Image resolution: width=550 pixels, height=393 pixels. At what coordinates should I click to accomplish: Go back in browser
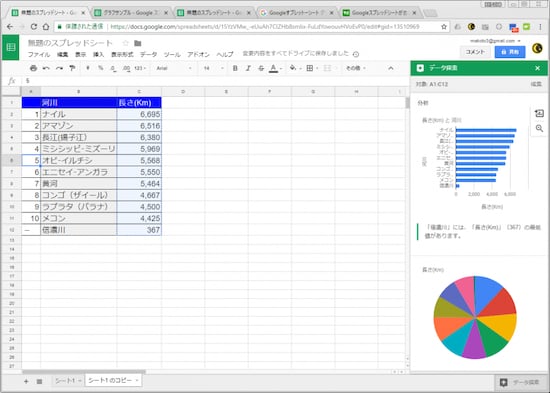tap(10, 27)
